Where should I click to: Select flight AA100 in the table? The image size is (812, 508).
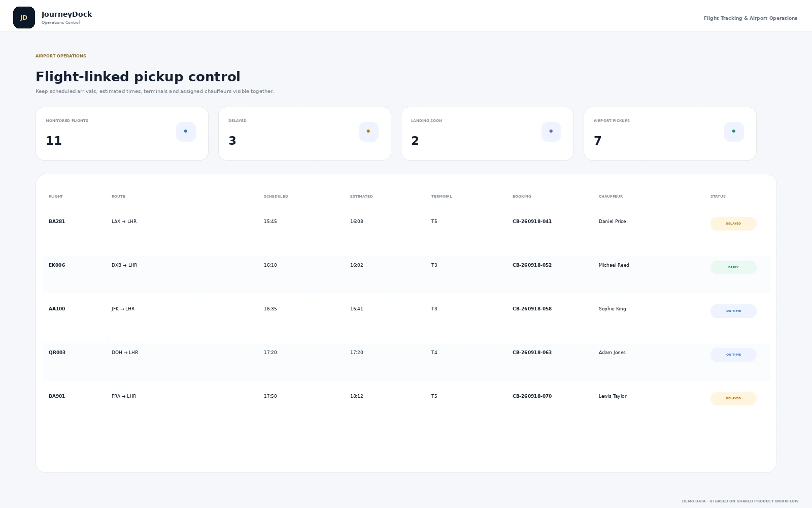(x=57, y=309)
